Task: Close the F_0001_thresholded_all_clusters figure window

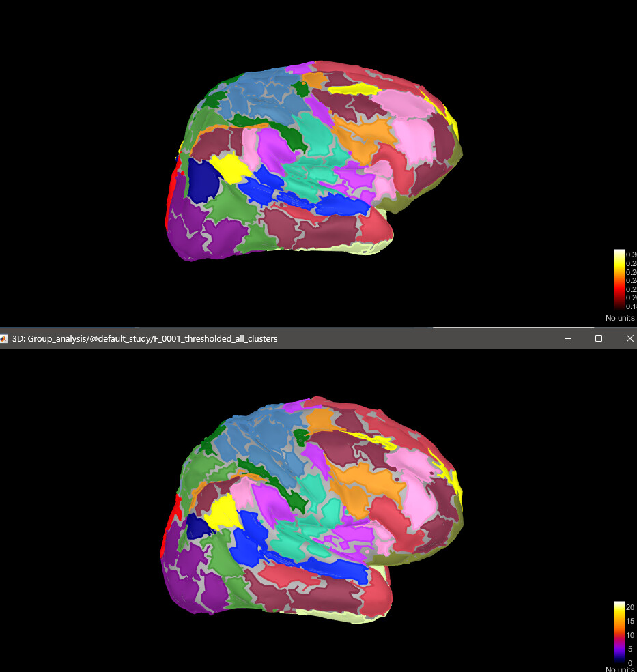Action: coord(629,338)
